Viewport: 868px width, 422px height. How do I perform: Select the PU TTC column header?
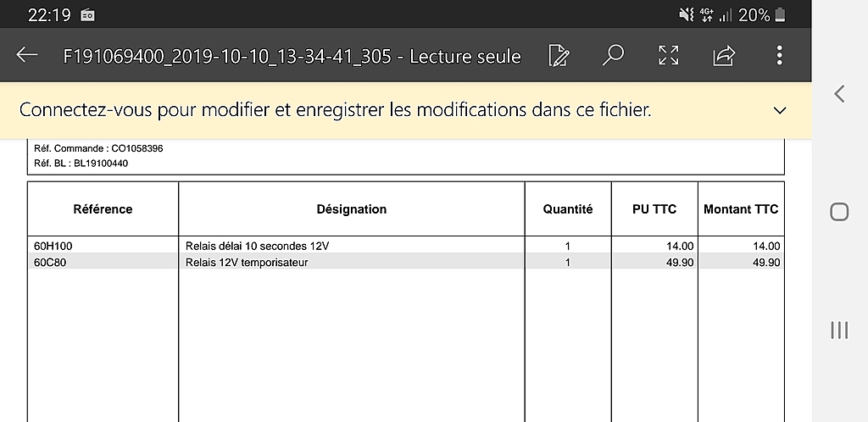[654, 209]
